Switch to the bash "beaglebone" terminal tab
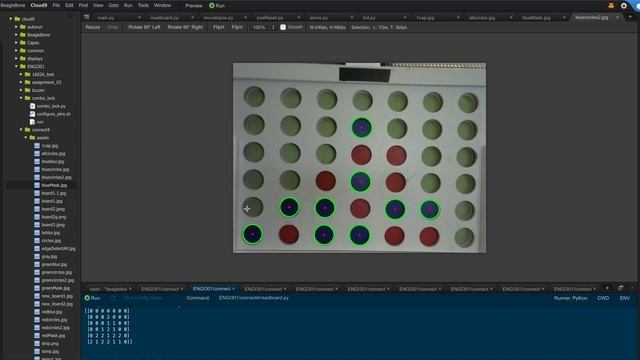Screen dimensions: 640x360 coord(108,289)
